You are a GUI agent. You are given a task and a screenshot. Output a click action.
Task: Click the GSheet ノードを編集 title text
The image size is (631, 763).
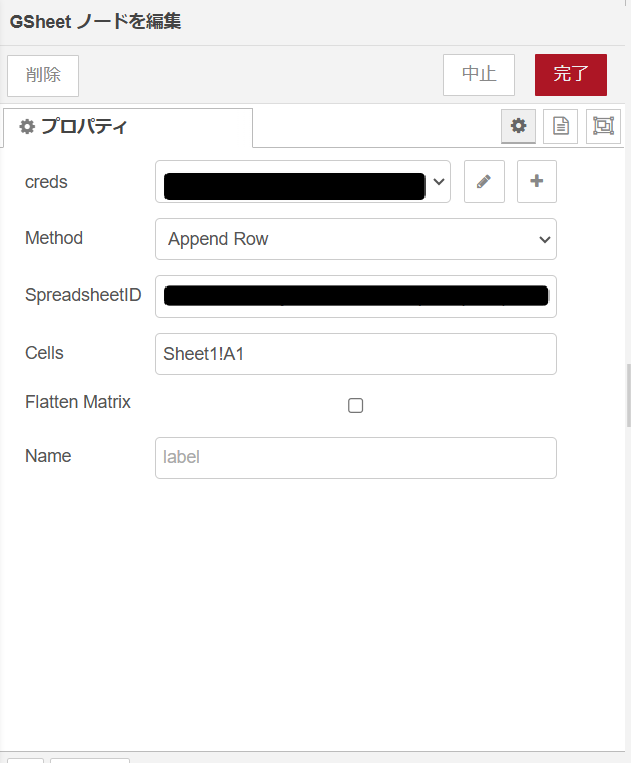(x=95, y=21)
